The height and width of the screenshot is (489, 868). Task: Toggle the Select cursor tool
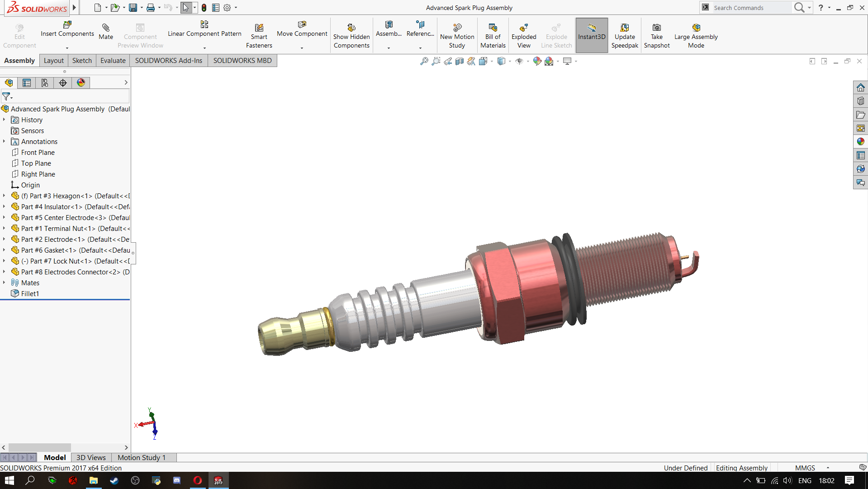[186, 8]
